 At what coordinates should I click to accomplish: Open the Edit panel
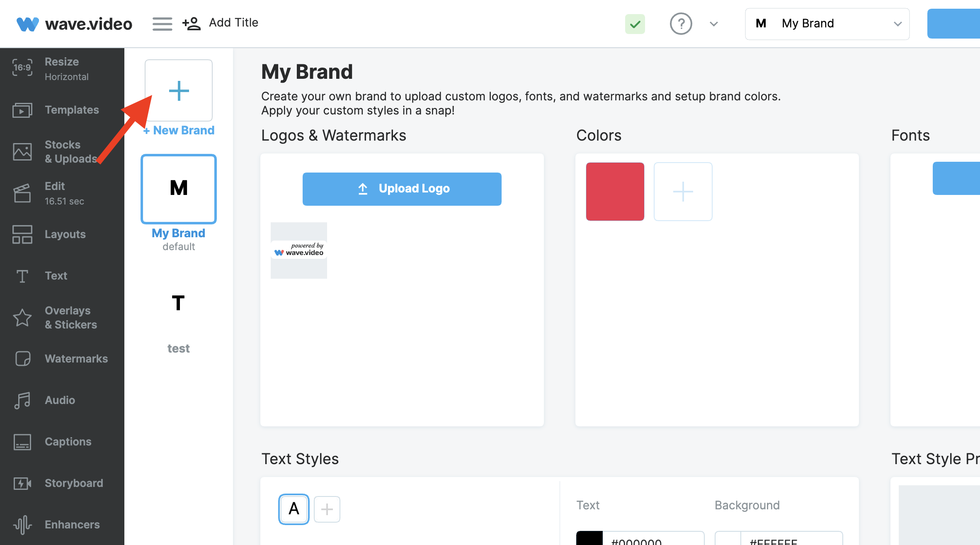coord(62,193)
